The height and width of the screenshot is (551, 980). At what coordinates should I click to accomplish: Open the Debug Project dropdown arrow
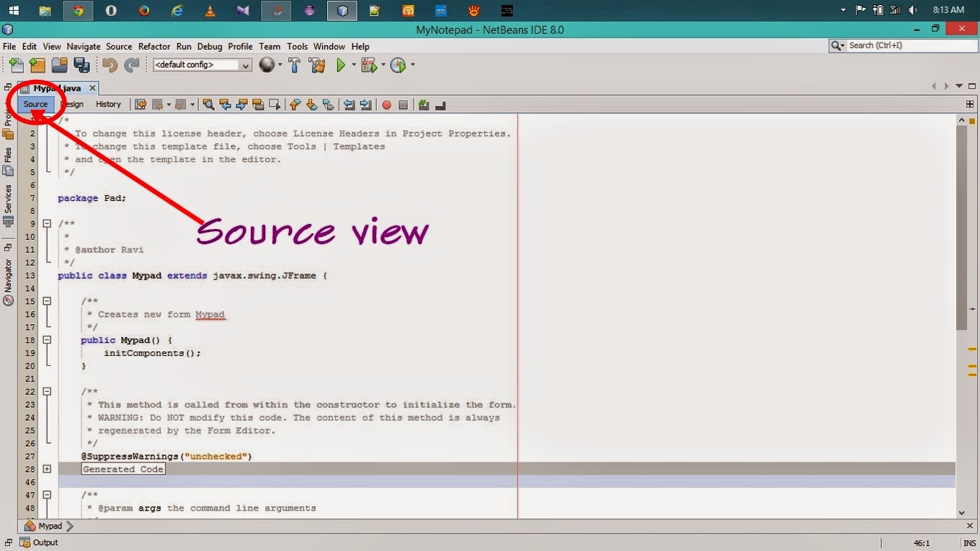(x=383, y=65)
